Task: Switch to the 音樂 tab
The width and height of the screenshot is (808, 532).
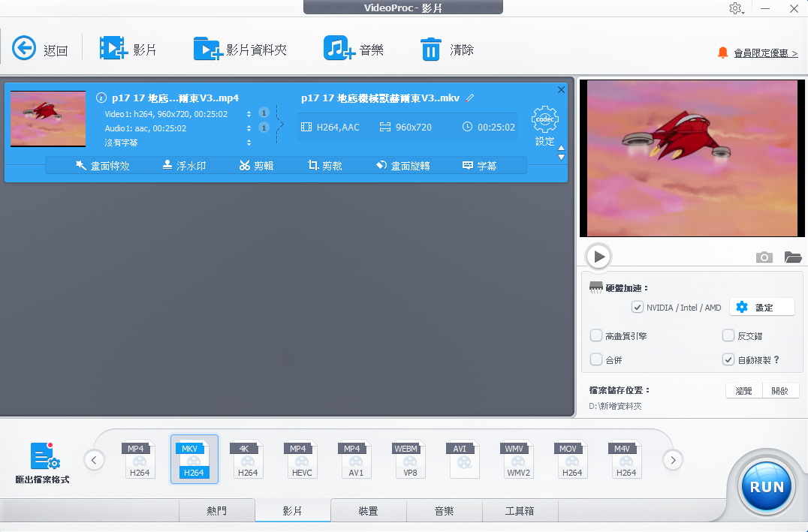Action: 445,510
